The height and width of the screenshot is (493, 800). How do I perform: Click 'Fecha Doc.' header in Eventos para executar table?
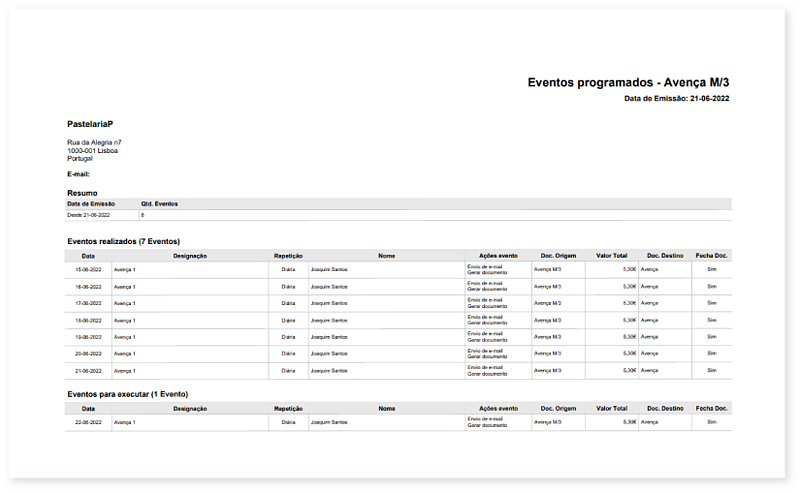pos(712,408)
